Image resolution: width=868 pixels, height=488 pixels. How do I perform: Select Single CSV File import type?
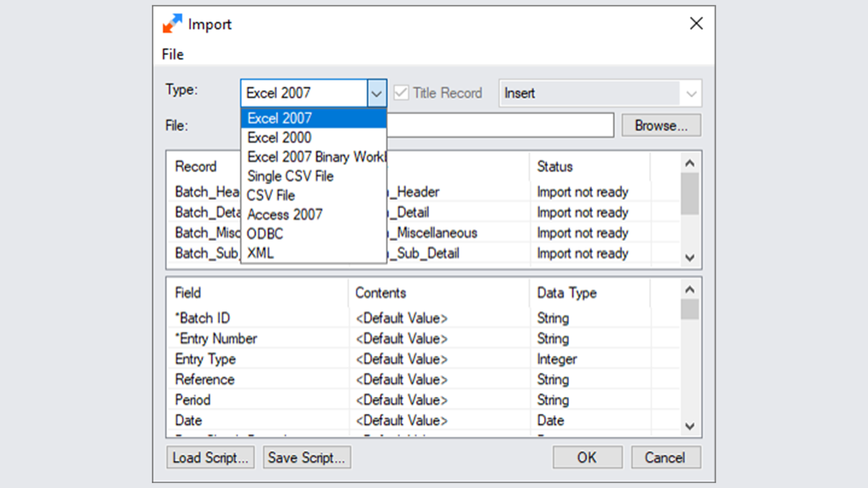[x=290, y=176]
